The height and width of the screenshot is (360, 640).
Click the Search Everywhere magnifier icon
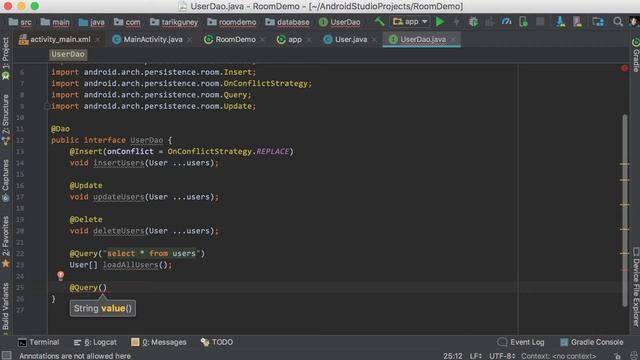(x=618, y=22)
